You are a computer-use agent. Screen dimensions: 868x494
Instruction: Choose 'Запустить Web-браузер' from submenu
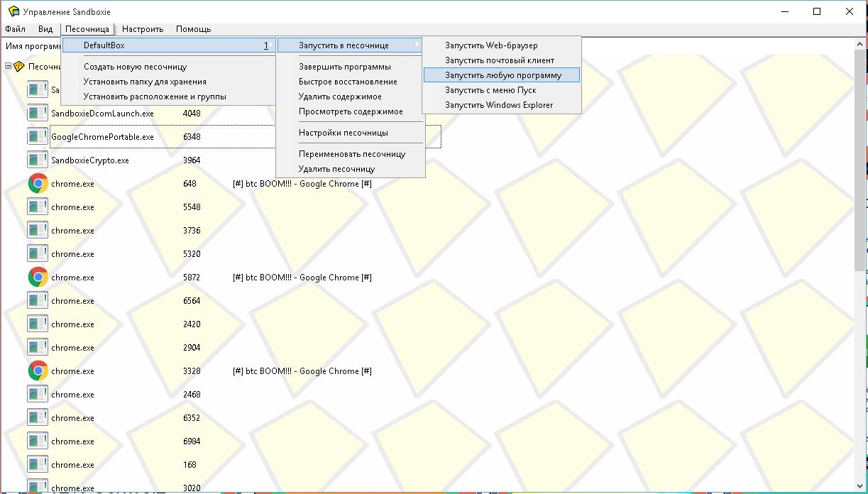[x=491, y=45]
